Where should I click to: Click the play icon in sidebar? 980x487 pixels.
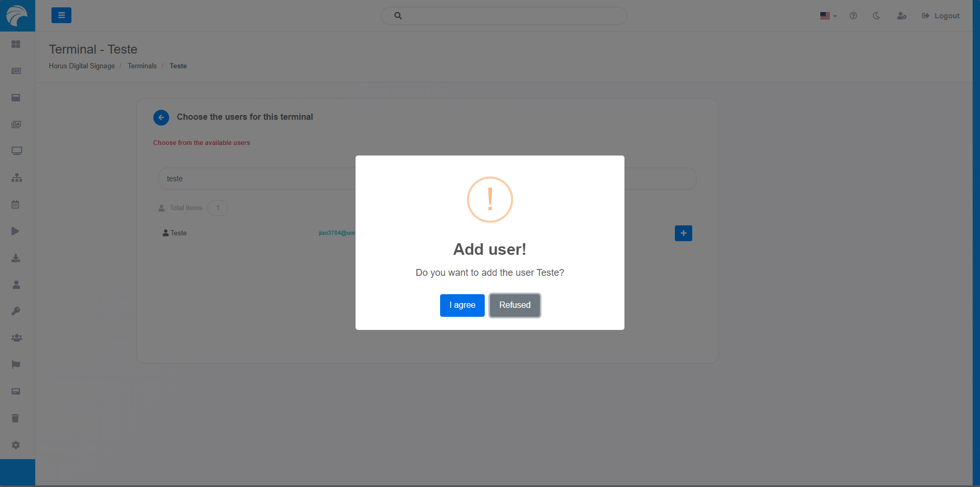tap(16, 231)
